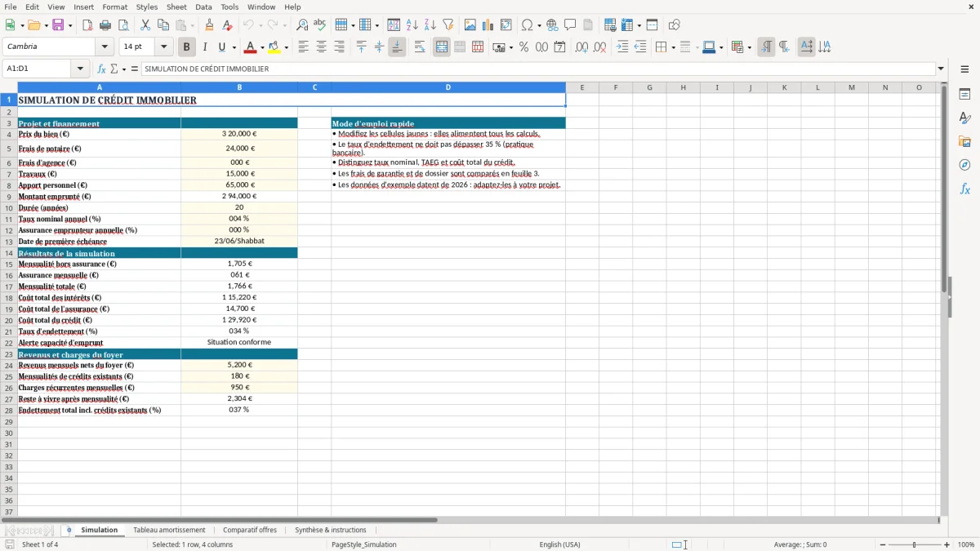Click the Insert Hyperlink icon
This screenshot has height=551, width=980.
(x=552, y=25)
